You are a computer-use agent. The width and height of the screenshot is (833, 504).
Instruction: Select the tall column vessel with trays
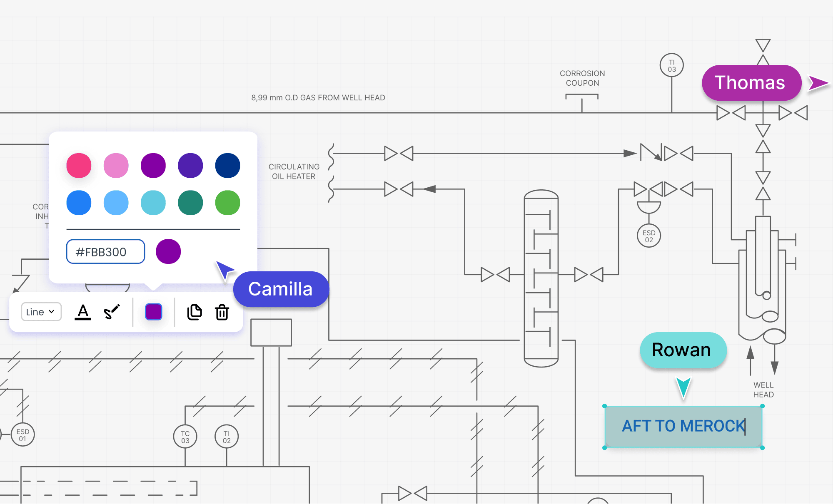[x=541, y=278]
